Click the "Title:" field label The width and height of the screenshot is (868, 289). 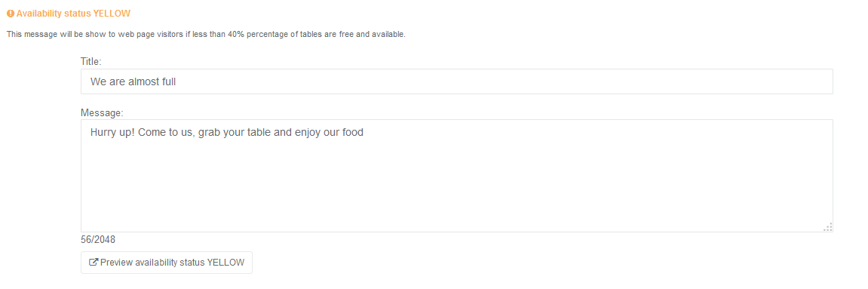pos(91,61)
